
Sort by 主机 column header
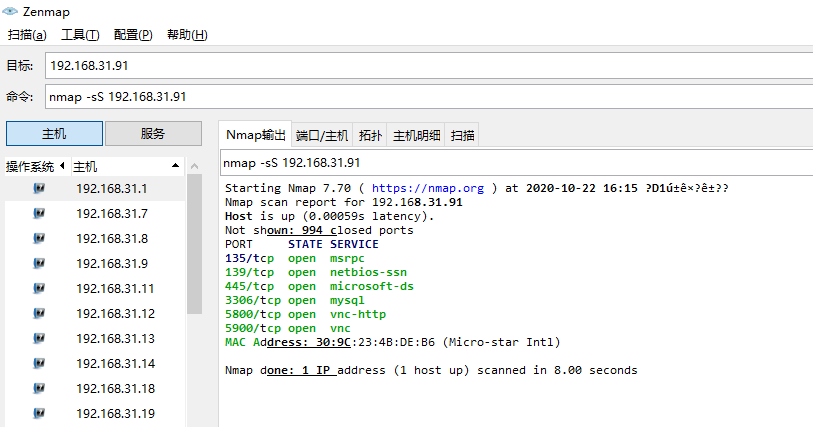[x=127, y=166]
